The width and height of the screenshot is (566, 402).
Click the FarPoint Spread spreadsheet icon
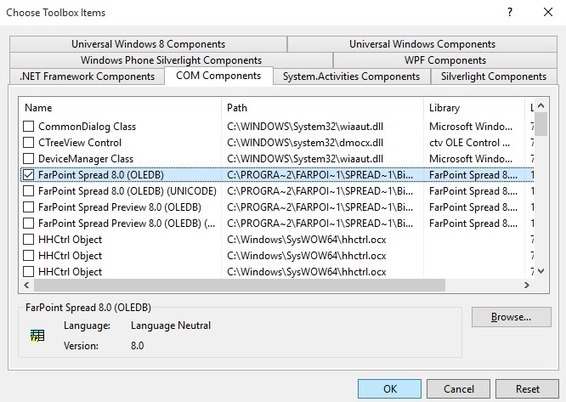pyautogui.click(x=37, y=336)
